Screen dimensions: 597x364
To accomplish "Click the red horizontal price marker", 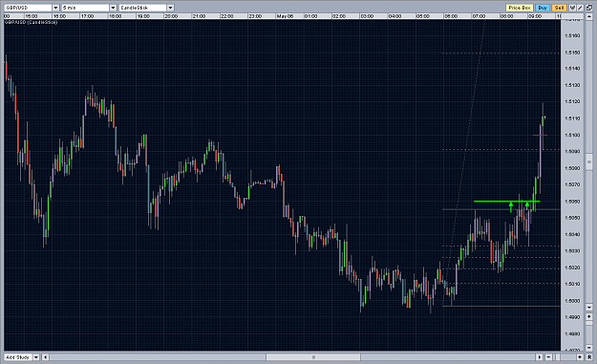I will [540, 135].
